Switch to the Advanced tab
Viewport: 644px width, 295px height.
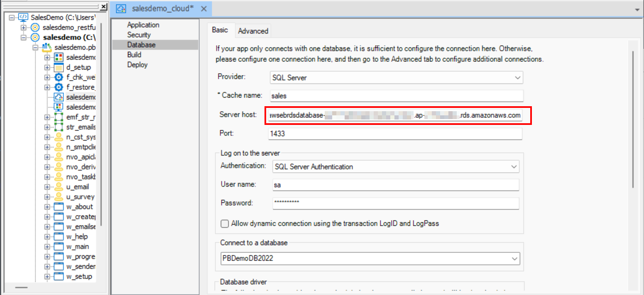[x=252, y=31]
